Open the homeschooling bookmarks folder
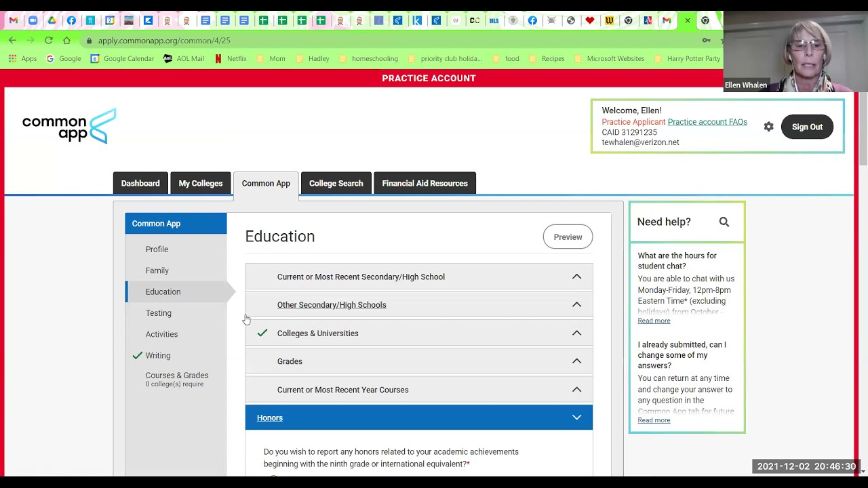Screen dimensions: 868x488 click(x=369, y=59)
